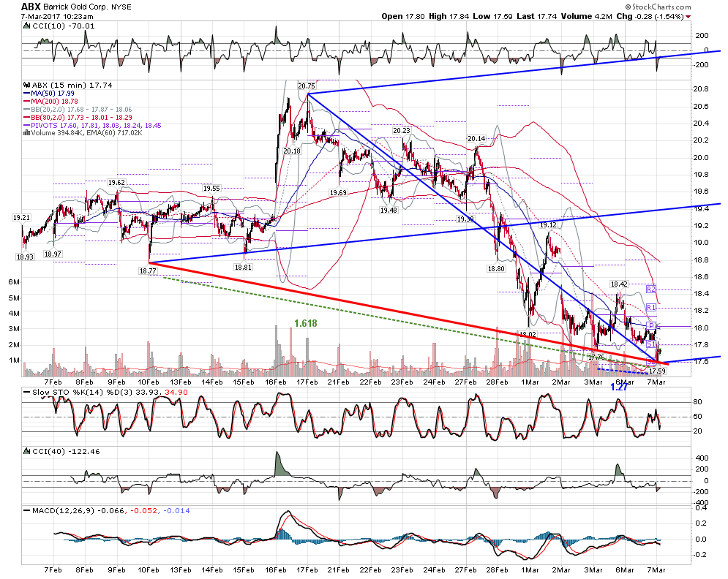Click the icon beside CCI(40) label
The height and width of the screenshot is (579, 728).
coord(27,451)
